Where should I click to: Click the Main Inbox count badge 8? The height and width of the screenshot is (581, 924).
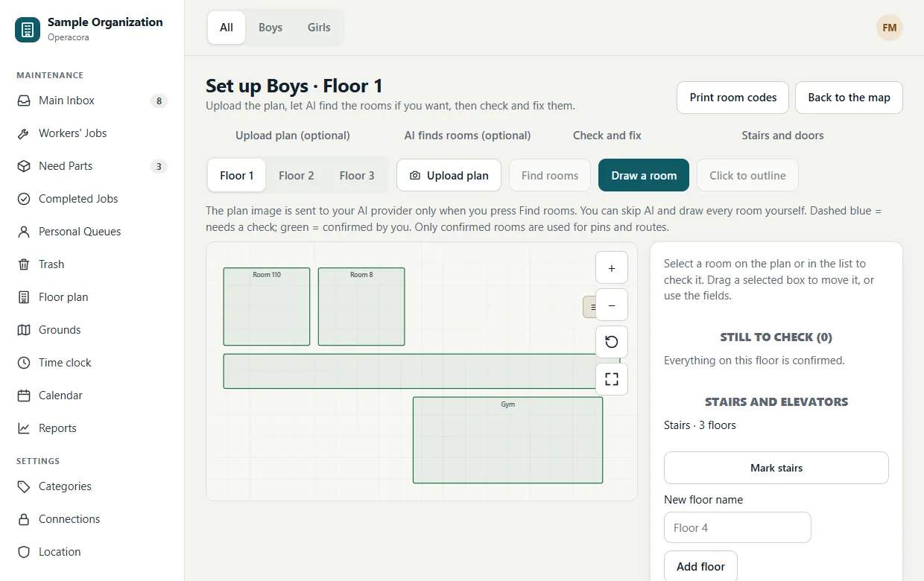(159, 101)
